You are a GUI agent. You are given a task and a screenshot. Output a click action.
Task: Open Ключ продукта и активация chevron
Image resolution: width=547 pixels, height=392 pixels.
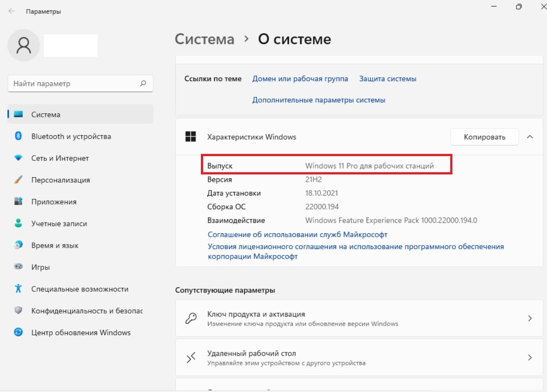pyautogui.click(x=530, y=318)
